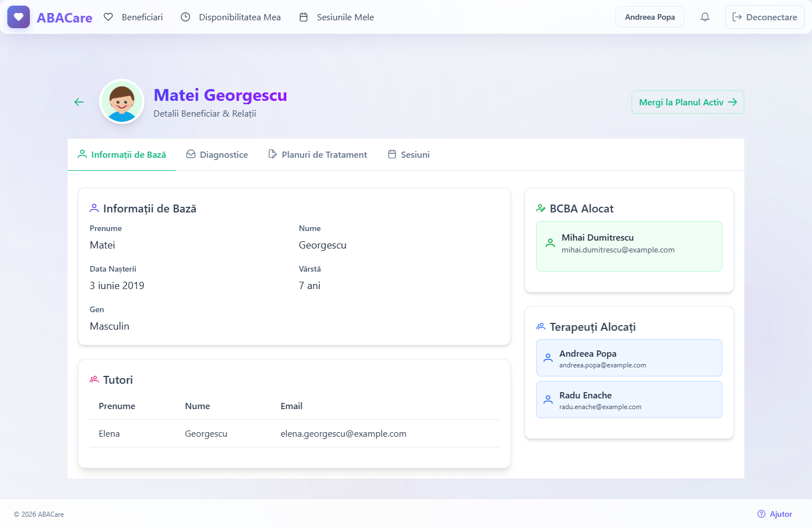
Task: Click the © 2026 ABACare footer text
Action: (x=39, y=514)
